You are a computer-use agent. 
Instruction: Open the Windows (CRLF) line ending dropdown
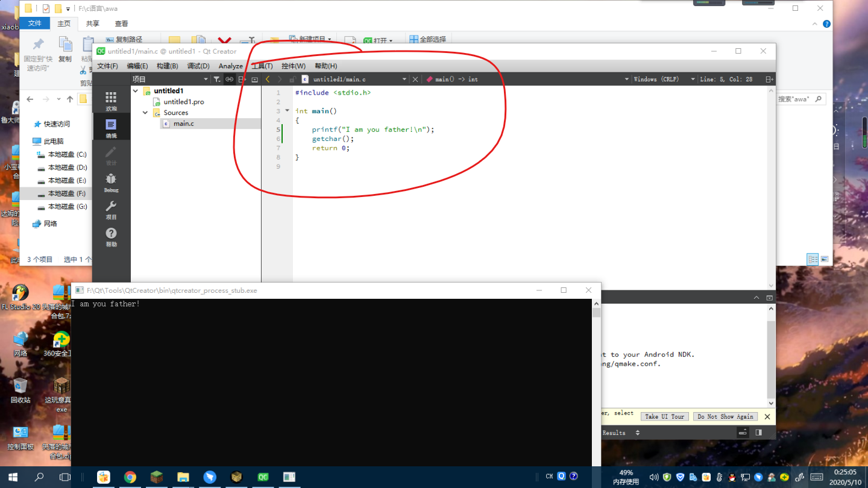[664, 79]
